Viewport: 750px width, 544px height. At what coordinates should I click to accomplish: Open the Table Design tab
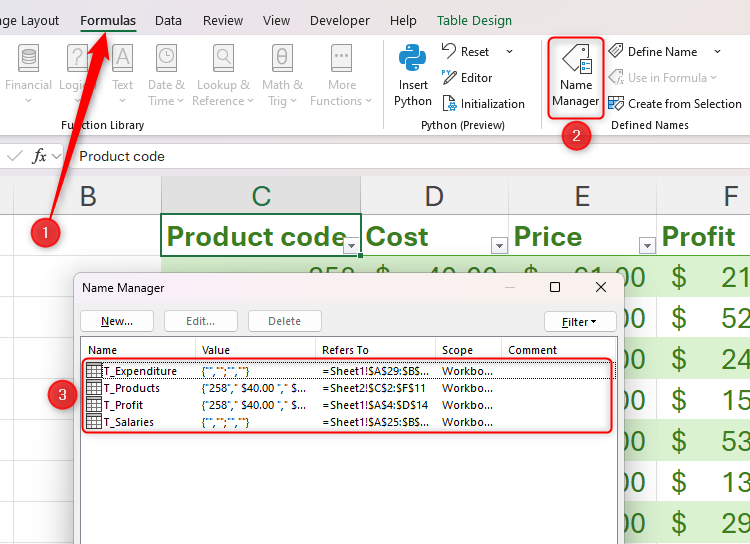pyautogui.click(x=474, y=20)
